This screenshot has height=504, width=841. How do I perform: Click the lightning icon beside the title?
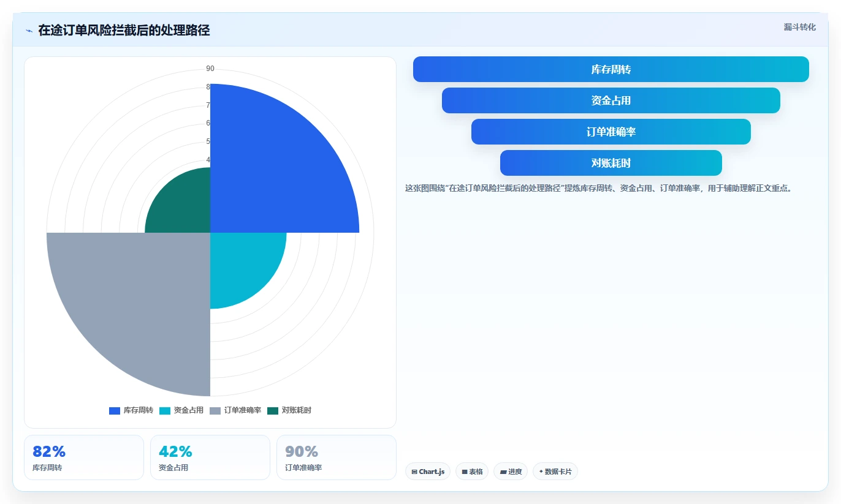point(29,31)
